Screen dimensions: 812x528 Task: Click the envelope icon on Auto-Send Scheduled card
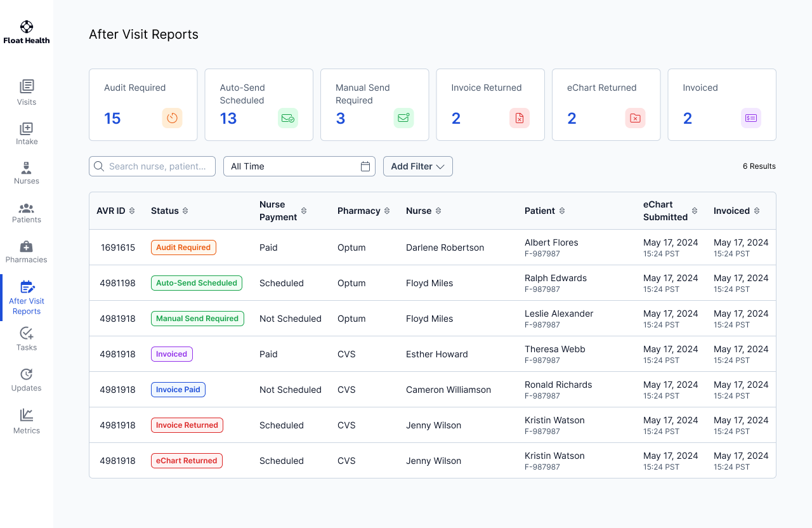[x=287, y=117]
